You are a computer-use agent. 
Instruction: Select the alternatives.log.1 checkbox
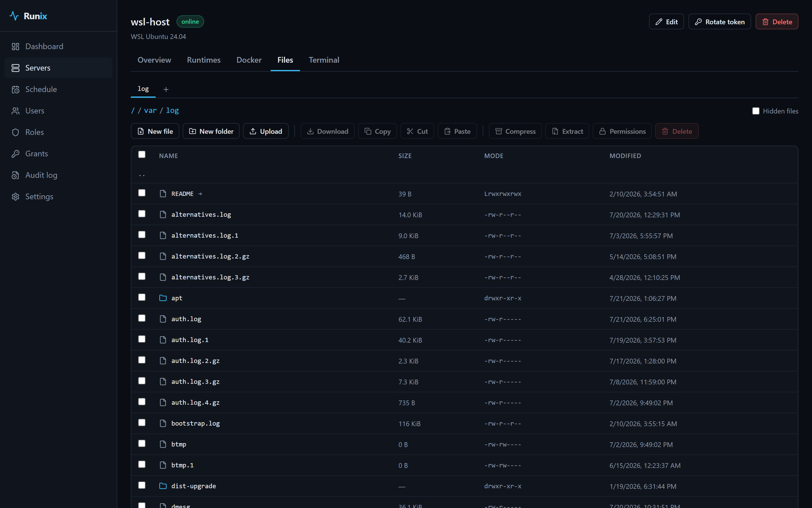point(142,235)
